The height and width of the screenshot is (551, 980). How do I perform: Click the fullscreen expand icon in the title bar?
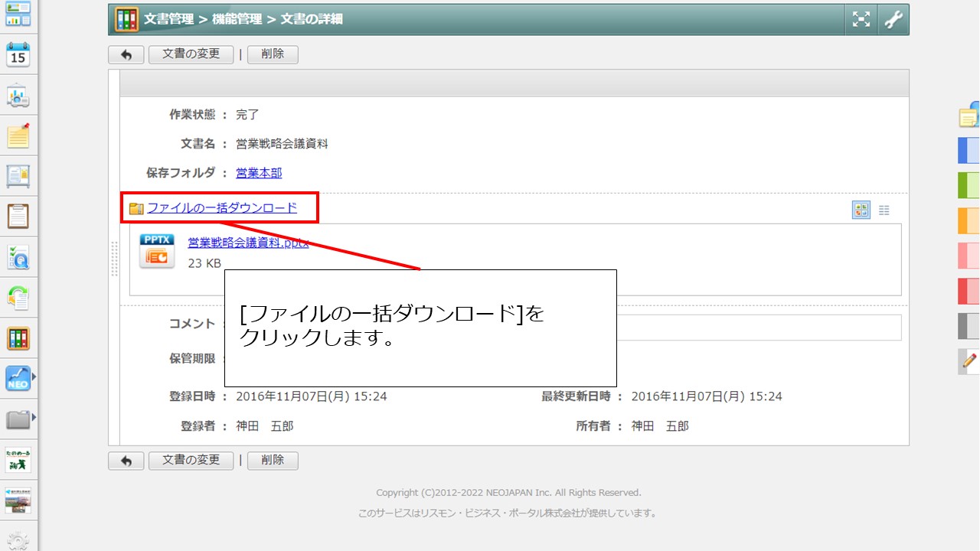point(861,19)
